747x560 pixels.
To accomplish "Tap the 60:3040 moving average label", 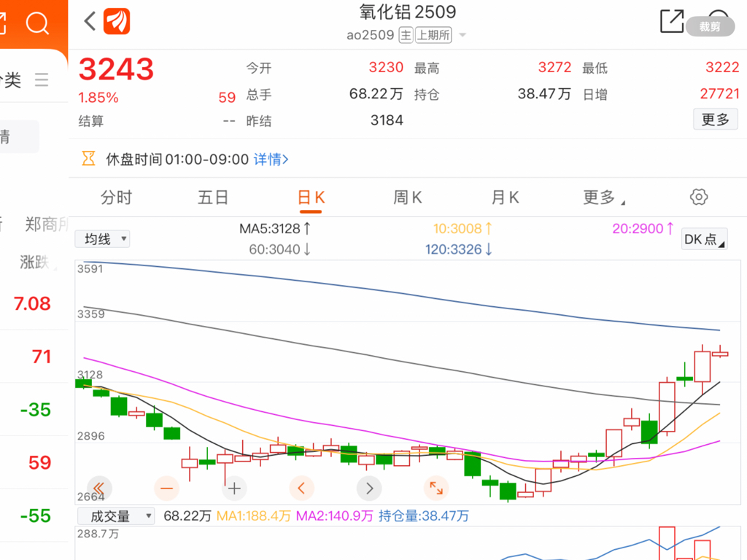I will point(279,249).
